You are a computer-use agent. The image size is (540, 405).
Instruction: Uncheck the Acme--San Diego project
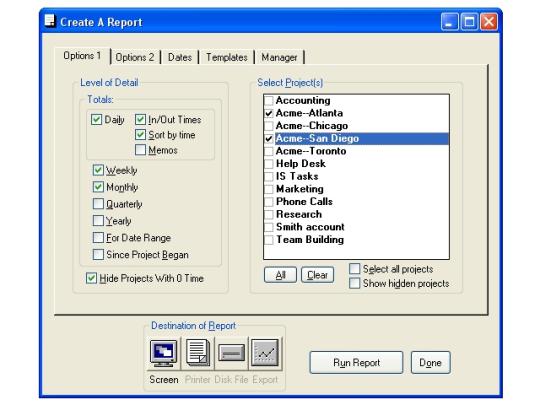(x=269, y=139)
